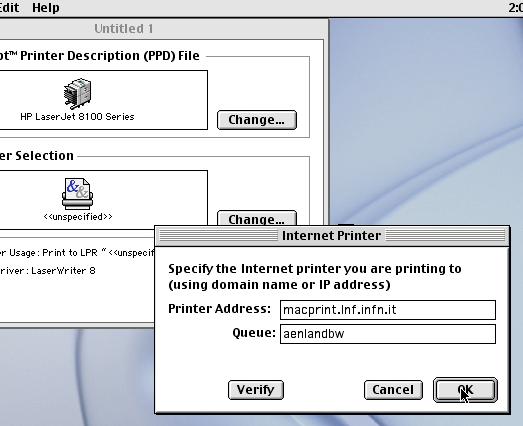Click the Printer Address input field
Image resolution: width=523 pixels, height=426 pixels.
(388, 310)
